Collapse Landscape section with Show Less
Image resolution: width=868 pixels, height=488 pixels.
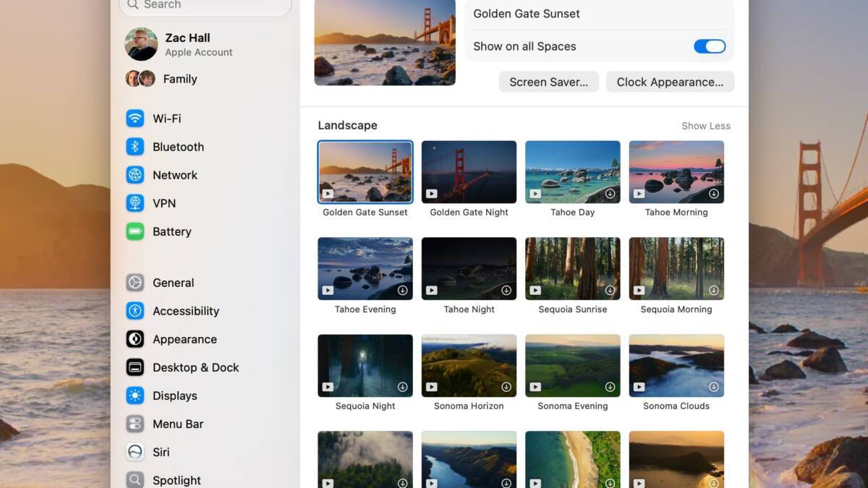pos(706,126)
